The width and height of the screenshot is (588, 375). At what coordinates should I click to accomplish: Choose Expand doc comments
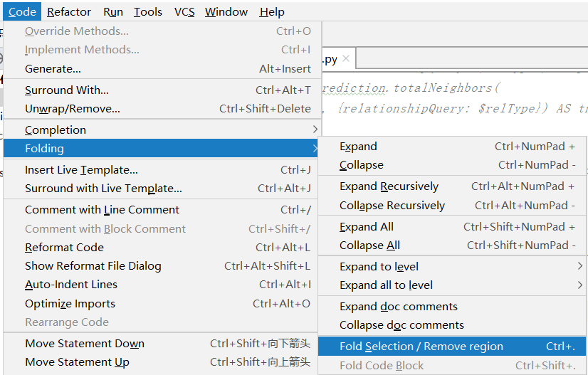point(452,307)
